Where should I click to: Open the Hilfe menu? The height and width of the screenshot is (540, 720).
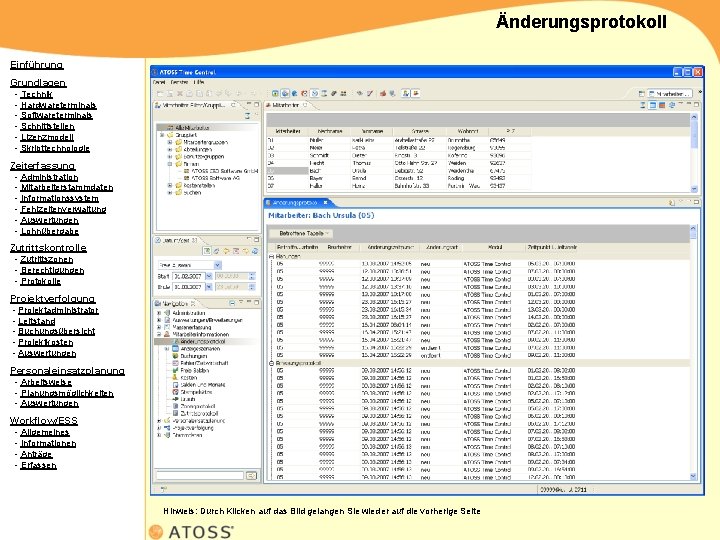(199, 82)
